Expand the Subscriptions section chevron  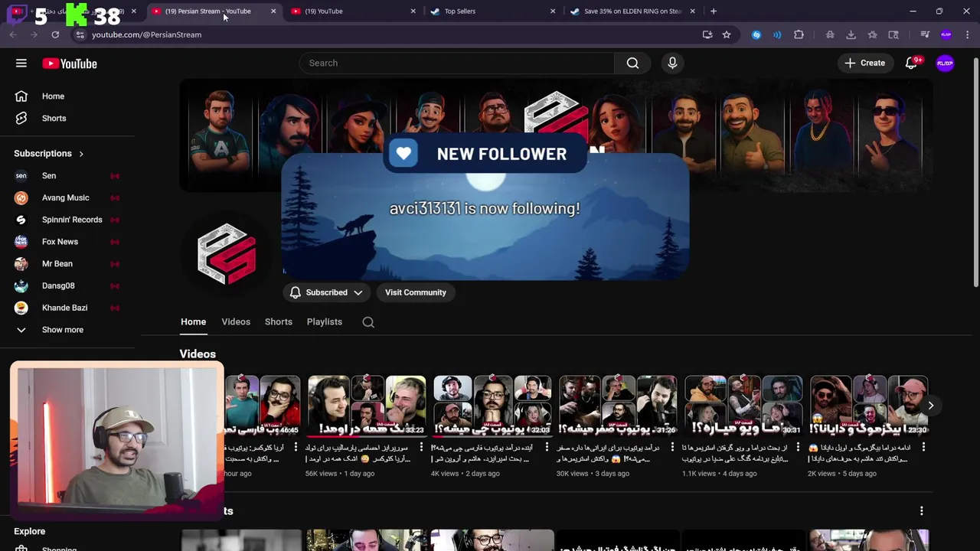(x=81, y=154)
